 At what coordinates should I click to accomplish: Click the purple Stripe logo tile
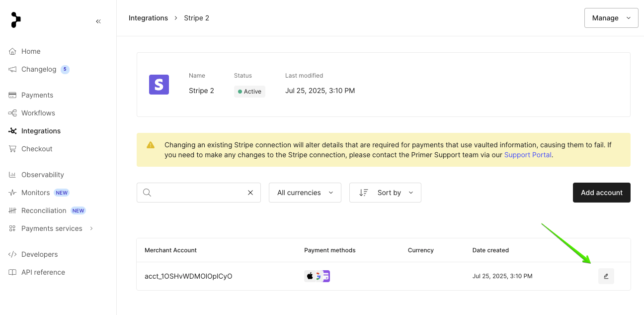click(x=159, y=85)
